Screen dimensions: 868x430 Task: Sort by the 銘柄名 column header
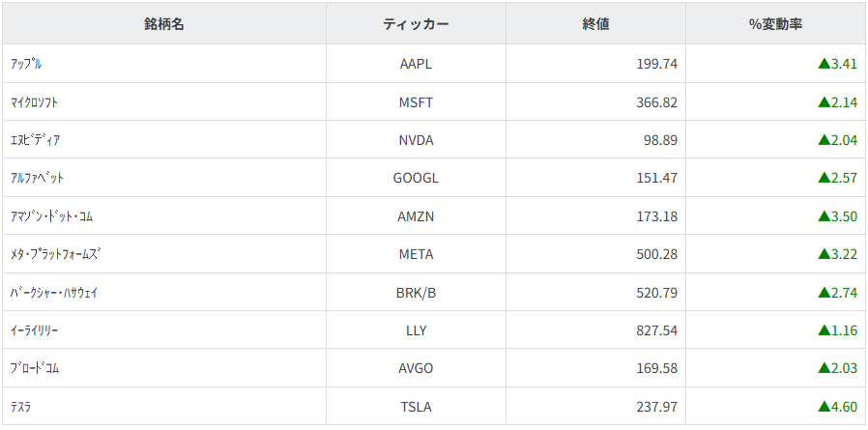tap(164, 24)
